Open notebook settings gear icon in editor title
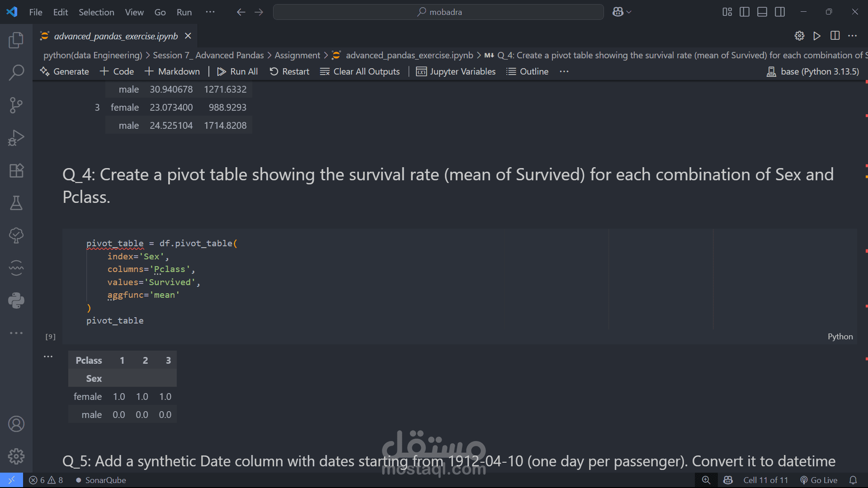The height and width of the screenshot is (488, 868). click(799, 36)
